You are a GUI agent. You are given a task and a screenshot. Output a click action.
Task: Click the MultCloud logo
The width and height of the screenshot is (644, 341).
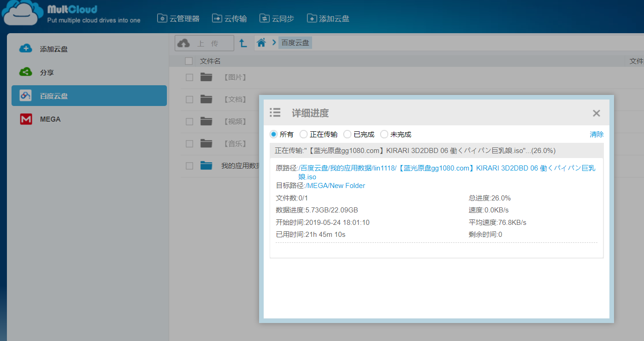[71, 13]
